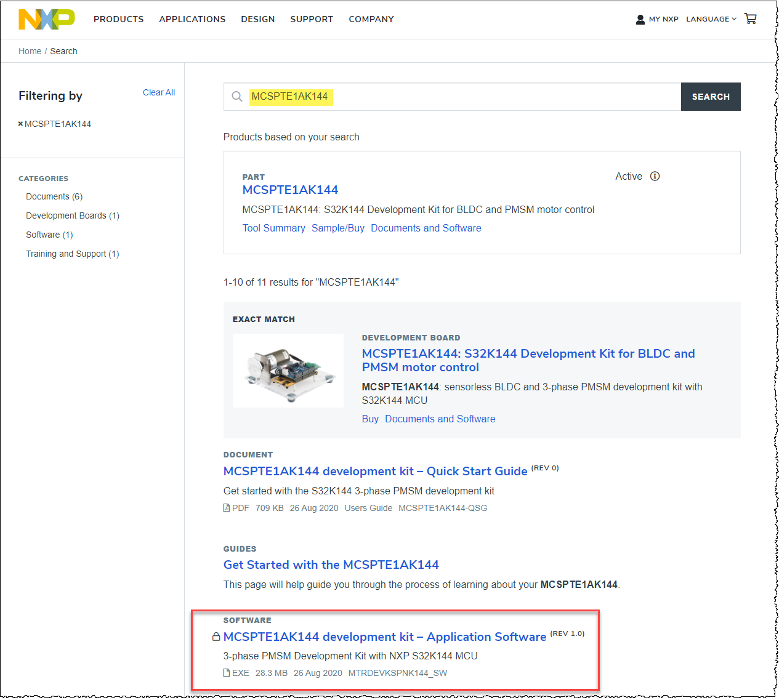
Task: Click the Clear All filters link
Action: point(159,92)
